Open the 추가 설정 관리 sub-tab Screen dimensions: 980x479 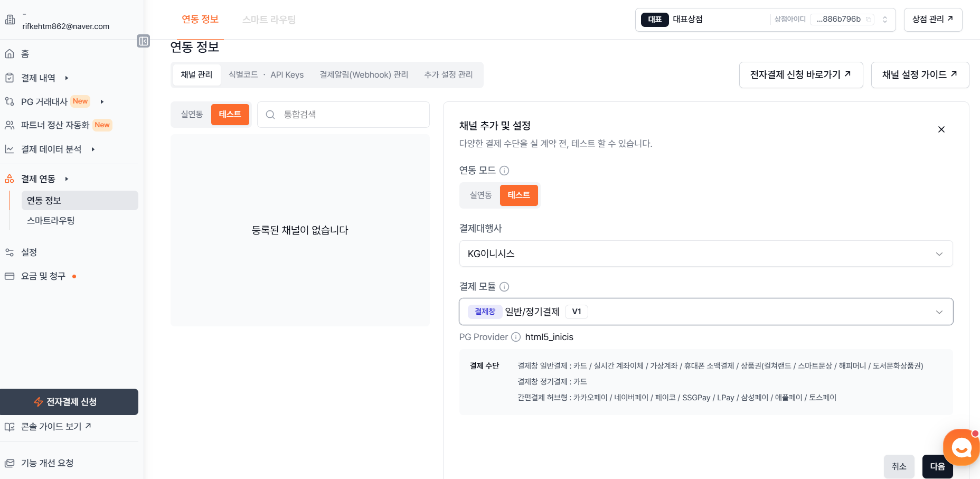449,75
